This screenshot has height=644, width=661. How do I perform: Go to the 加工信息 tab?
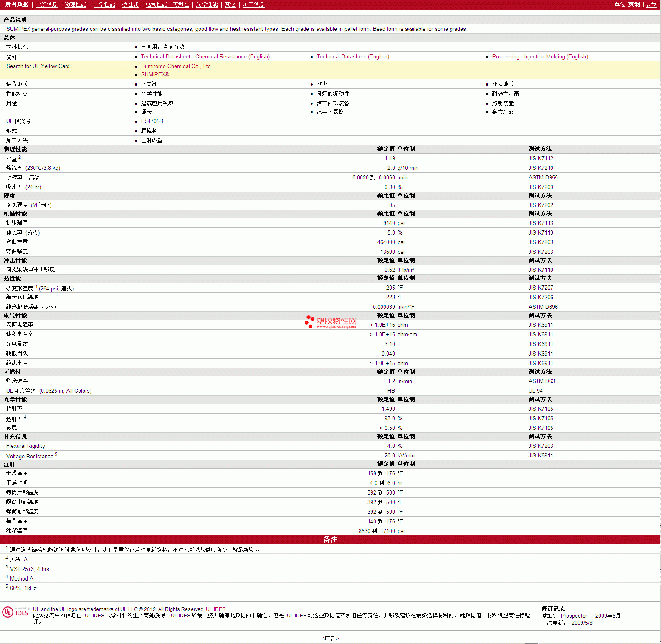coord(253,5)
